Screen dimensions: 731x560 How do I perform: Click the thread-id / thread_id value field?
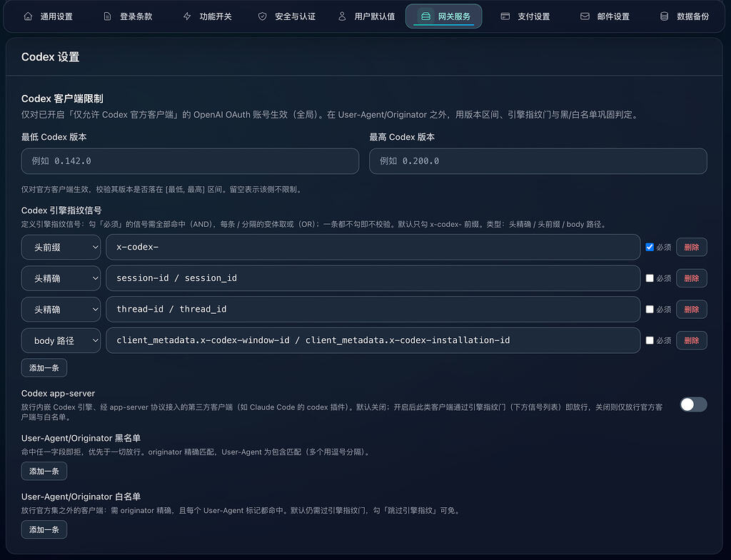[x=373, y=310]
